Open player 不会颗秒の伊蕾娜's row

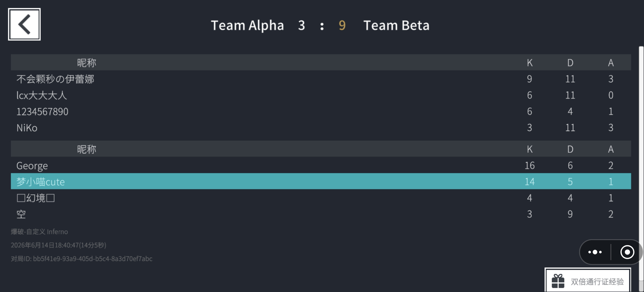(x=321, y=79)
